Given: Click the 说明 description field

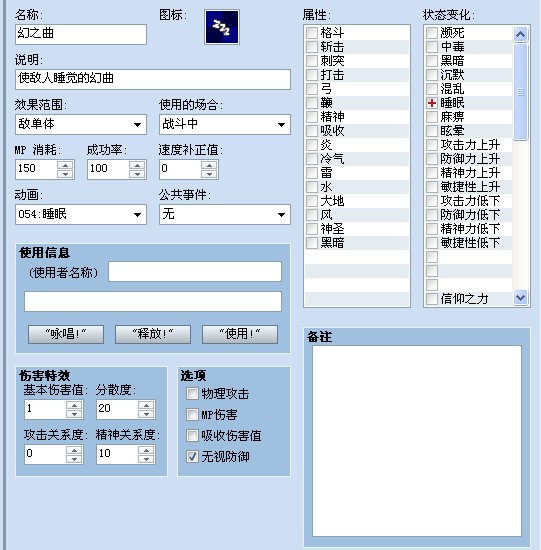Looking at the screenshot, I should point(153,79).
